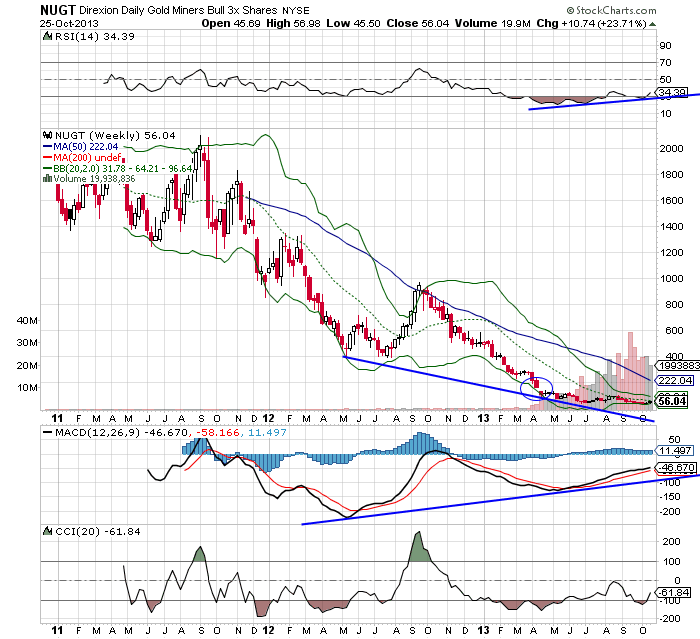Click the CCI indicator mountain icon
Image resolution: width=700 pixels, height=639 pixels.
point(48,531)
